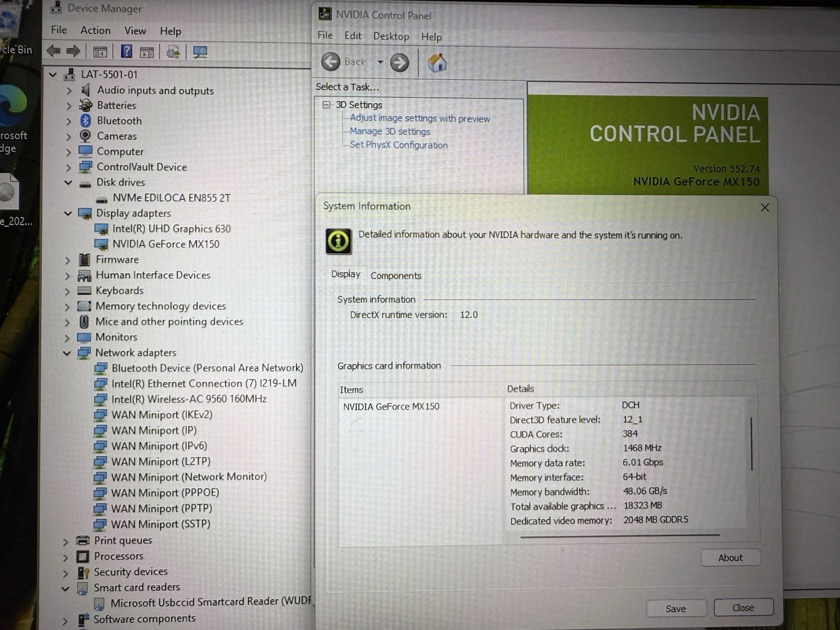Select the WAN Miniport (SSTP) entry
The height and width of the screenshot is (630, 840).
161,524
